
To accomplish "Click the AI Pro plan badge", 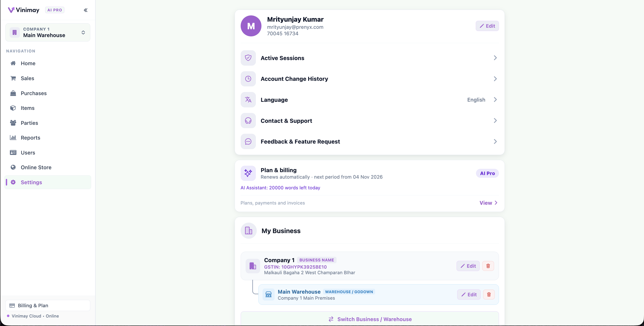I will pyautogui.click(x=487, y=173).
